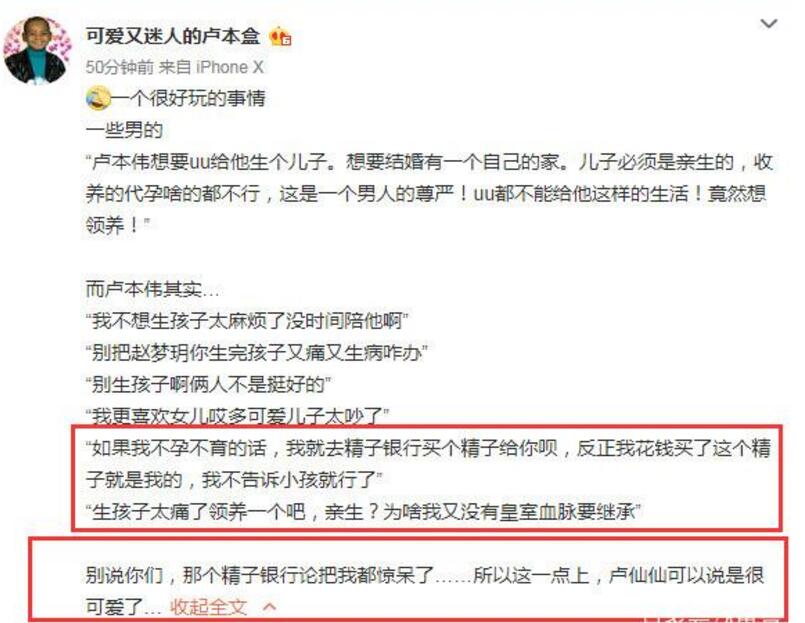Click the quote mentioning 赵梦玥
Screen dimensions: 805x623
[x=257, y=353]
